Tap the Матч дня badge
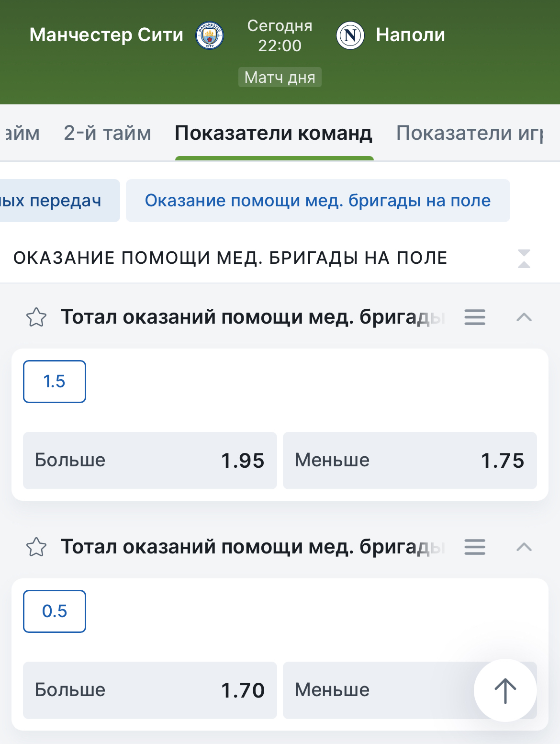Image resolution: width=560 pixels, height=744 pixels. (280, 77)
